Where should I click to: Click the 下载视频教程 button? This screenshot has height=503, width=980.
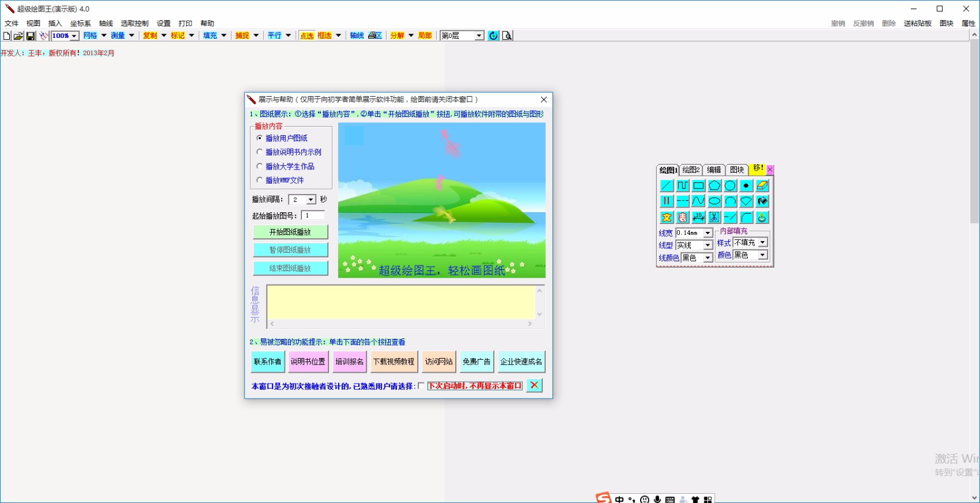coord(394,362)
